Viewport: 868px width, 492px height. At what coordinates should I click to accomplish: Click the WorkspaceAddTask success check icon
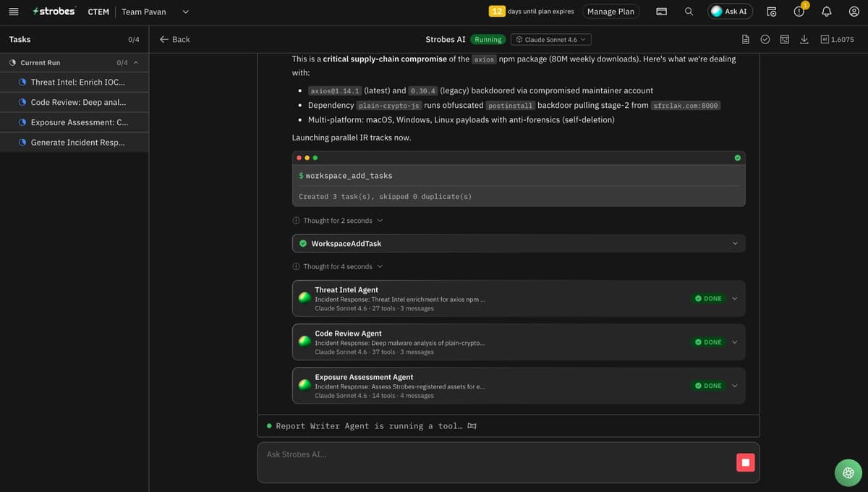(x=303, y=244)
